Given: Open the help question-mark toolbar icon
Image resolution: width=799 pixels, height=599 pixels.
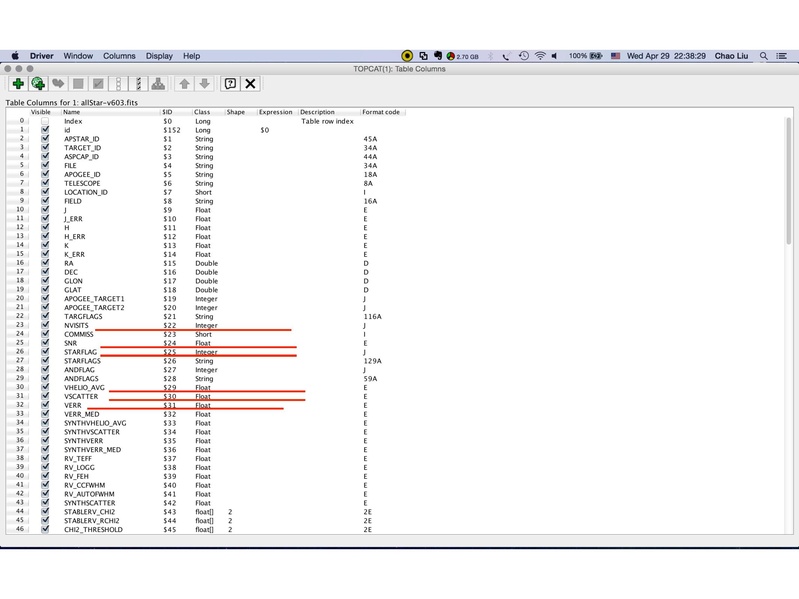Looking at the screenshot, I should point(230,84).
